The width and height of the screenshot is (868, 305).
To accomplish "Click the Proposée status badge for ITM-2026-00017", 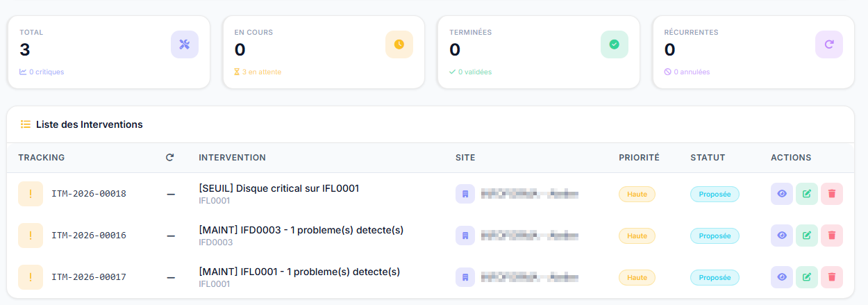I will coord(715,277).
